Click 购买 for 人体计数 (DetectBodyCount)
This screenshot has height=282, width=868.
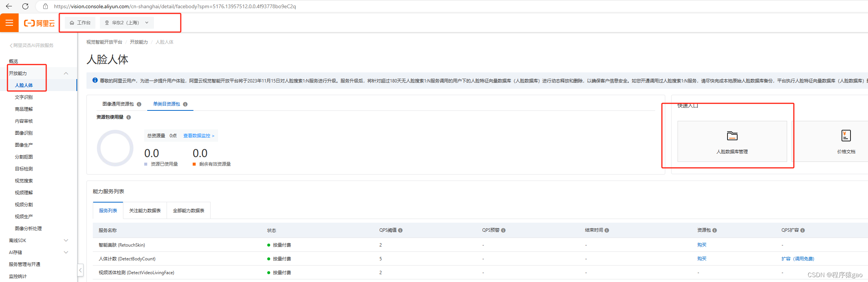pos(702,259)
